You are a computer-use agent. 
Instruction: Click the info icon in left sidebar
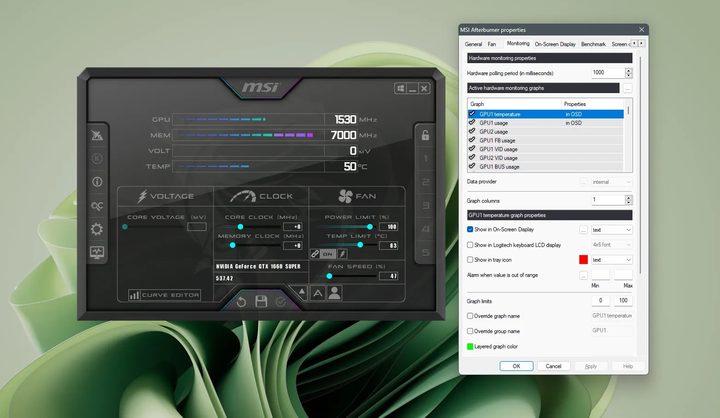tap(98, 182)
